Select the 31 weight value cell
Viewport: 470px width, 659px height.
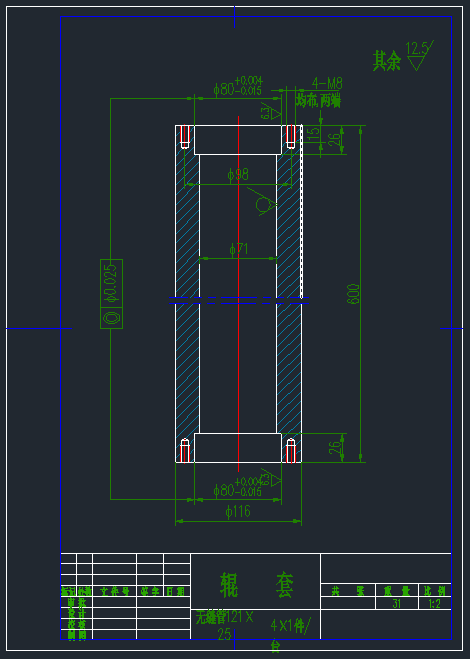pyautogui.click(x=397, y=604)
